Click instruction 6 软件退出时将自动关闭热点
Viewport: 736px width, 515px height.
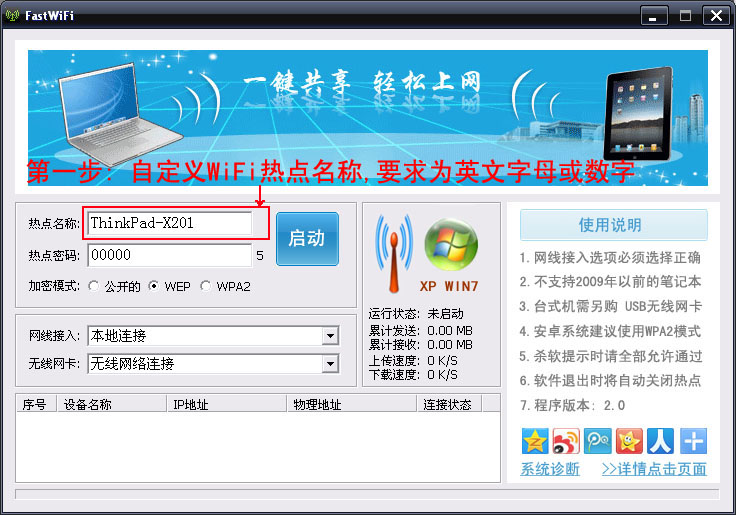tap(610, 380)
